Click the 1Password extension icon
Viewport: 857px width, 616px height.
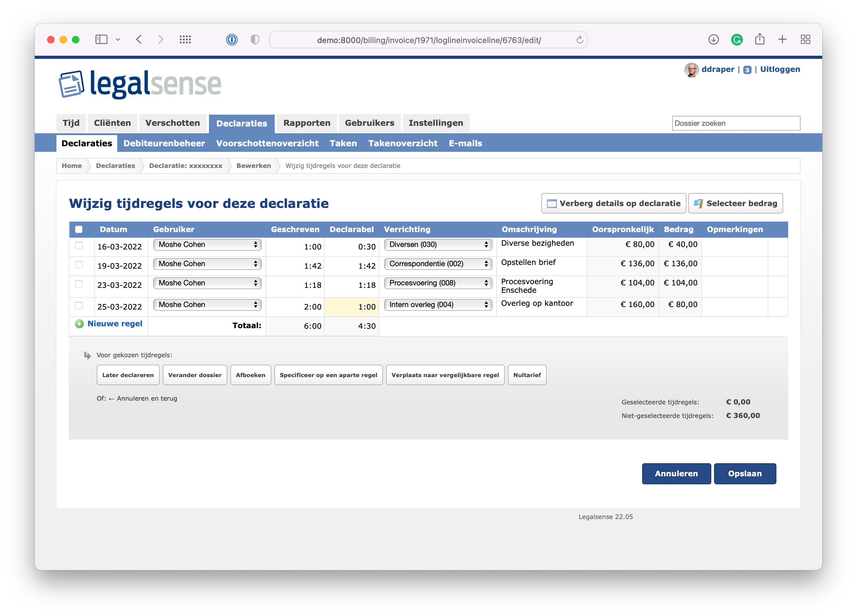pyautogui.click(x=232, y=40)
